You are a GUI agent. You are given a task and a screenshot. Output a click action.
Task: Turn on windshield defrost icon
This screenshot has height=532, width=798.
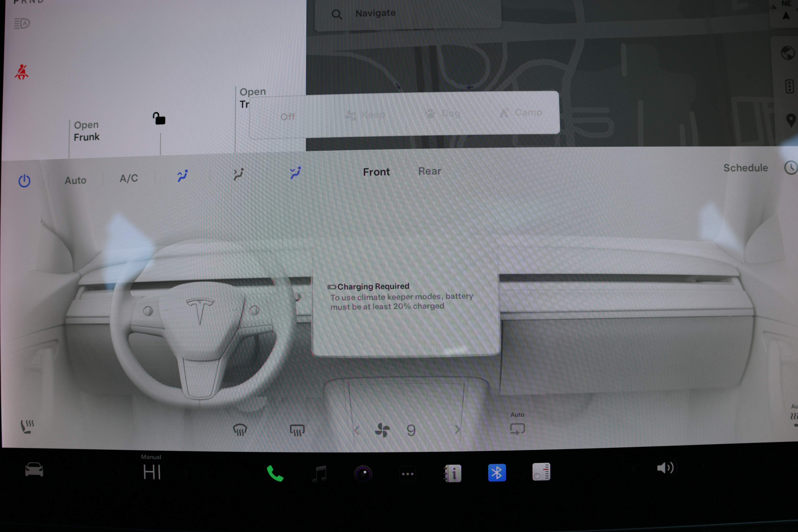coord(240,430)
